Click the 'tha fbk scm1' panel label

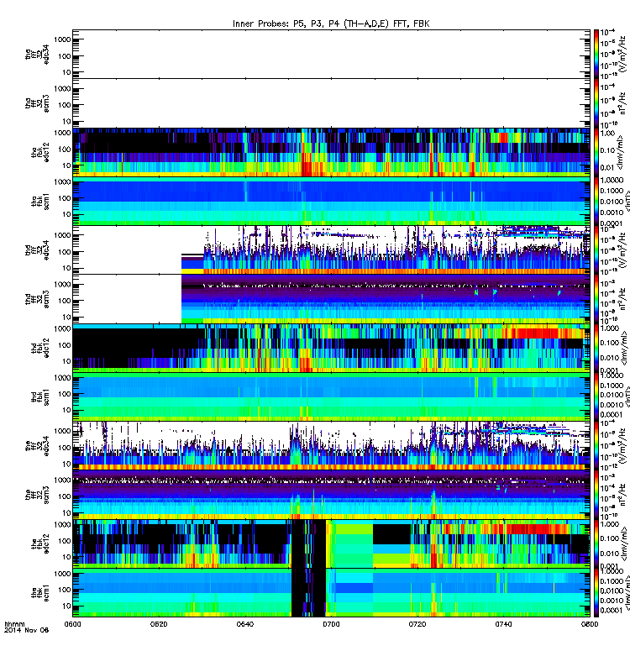[x=40, y=201]
